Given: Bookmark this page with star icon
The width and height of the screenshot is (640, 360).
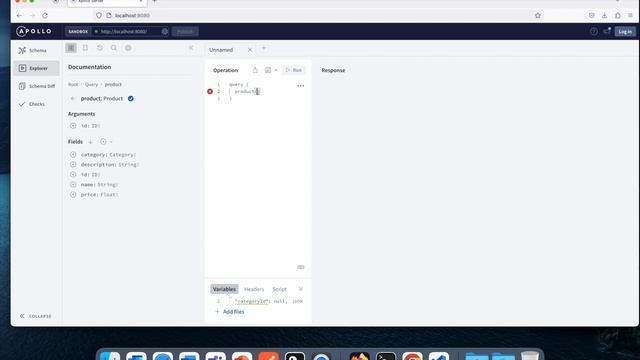Looking at the screenshot, I should 538,16.
